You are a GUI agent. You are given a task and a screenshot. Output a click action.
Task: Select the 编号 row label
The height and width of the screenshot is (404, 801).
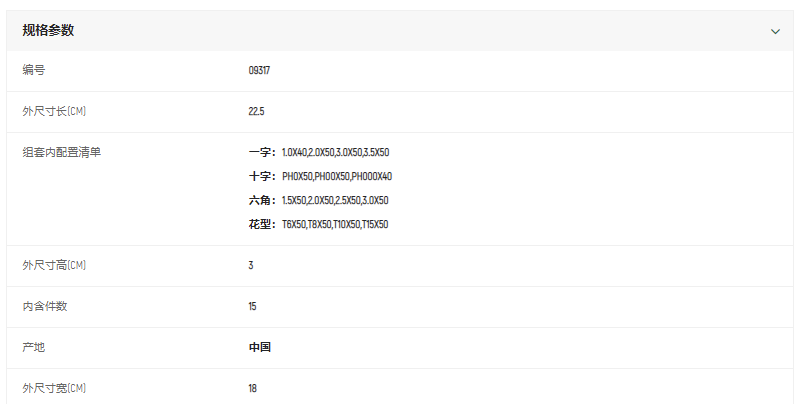pos(34,71)
